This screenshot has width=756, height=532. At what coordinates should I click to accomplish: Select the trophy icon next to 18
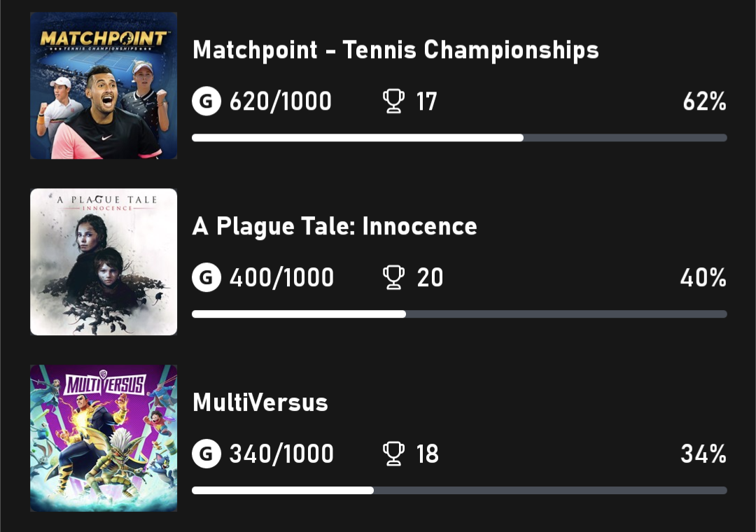click(x=393, y=454)
